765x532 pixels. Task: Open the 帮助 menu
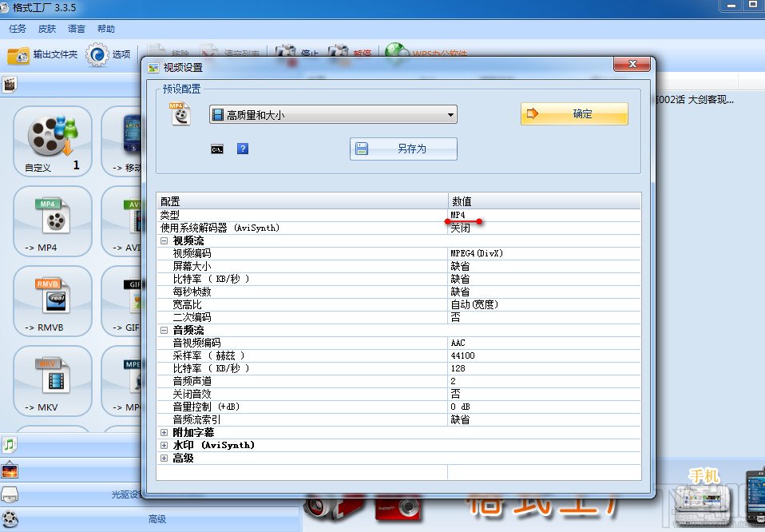point(106,29)
